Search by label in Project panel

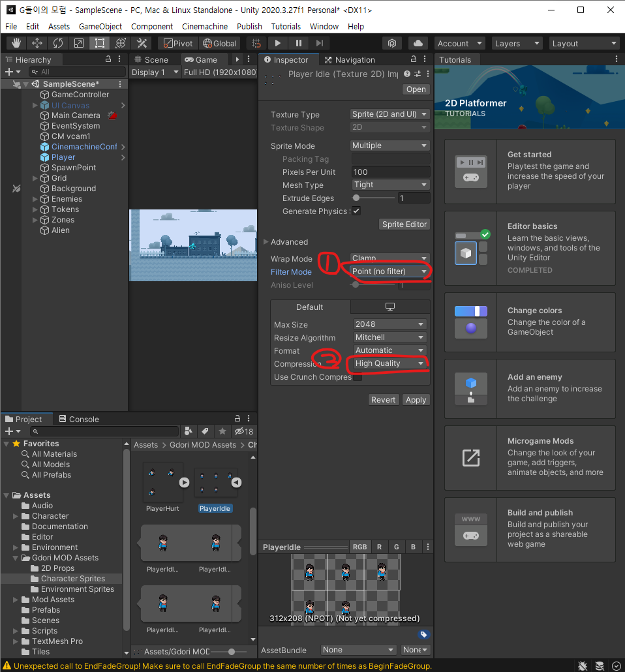click(x=205, y=431)
